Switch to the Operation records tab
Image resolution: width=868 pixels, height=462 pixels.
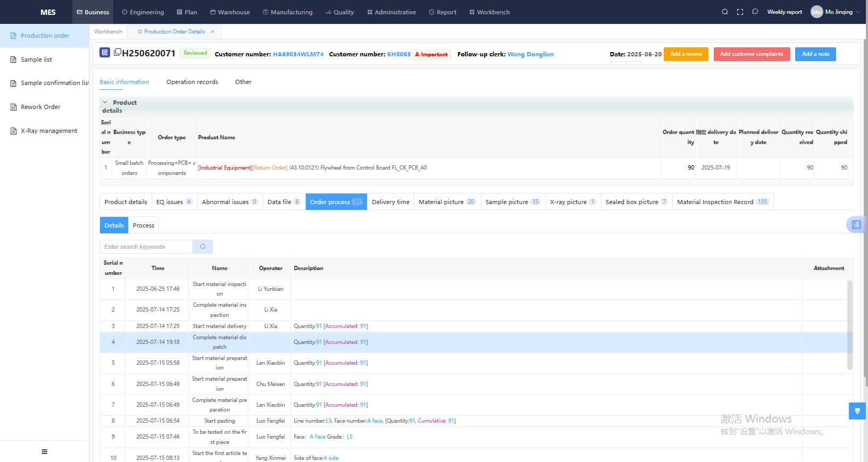(192, 82)
